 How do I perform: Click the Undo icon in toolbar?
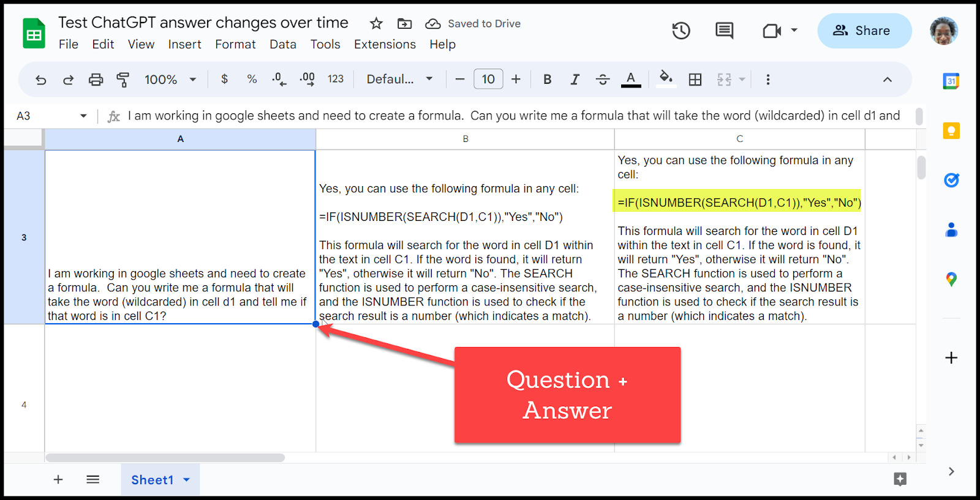[x=41, y=80]
